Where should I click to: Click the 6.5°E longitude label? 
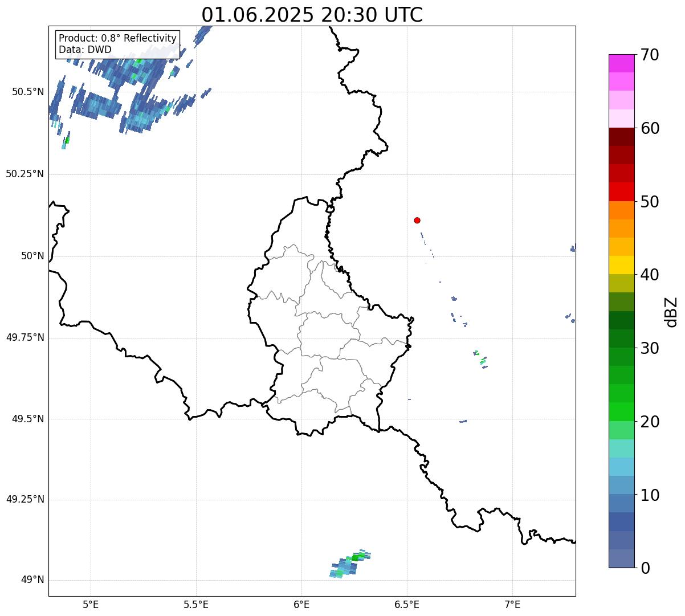pos(407,605)
